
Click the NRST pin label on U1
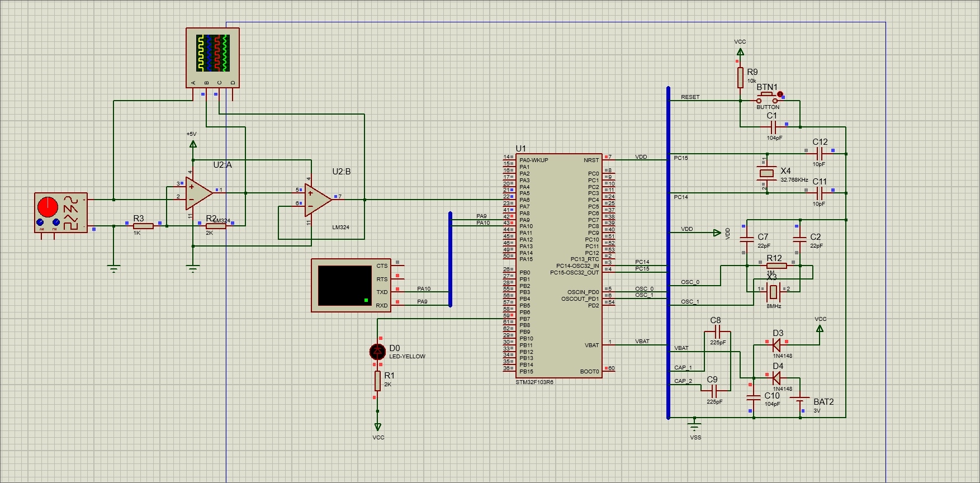[x=591, y=160]
